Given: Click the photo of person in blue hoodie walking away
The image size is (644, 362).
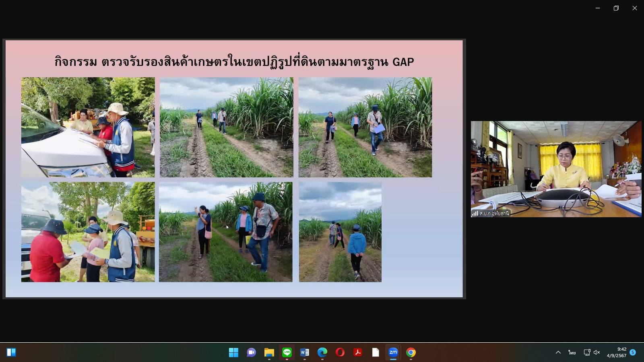Looking at the screenshot, I should (x=340, y=232).
